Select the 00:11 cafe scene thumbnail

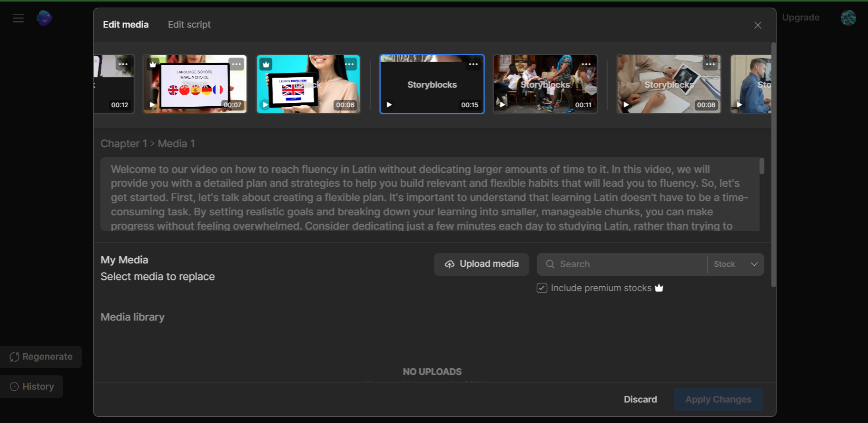click(x=545, y=84)
